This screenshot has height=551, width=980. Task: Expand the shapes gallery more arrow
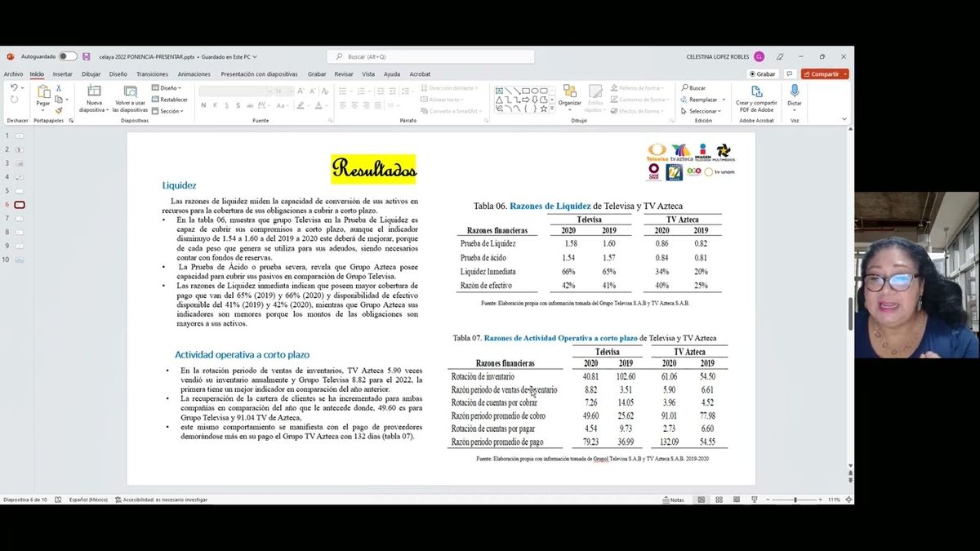[x=553, y=110]
